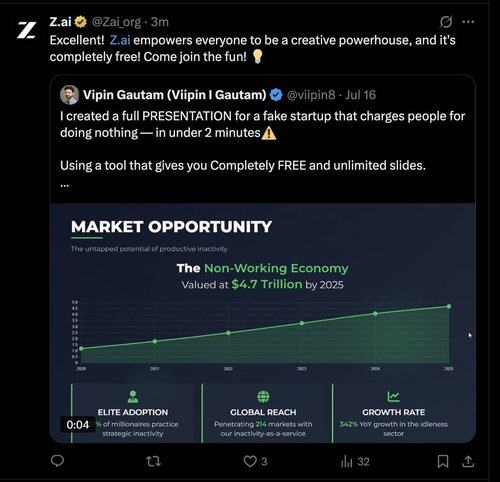
Task: Click the 0:04 video duration badge
Action: tap(78, 425)
